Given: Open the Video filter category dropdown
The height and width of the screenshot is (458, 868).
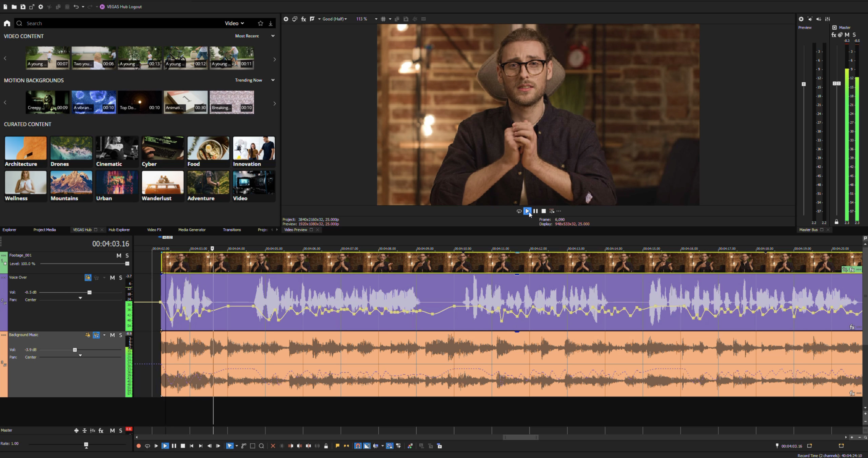Looking at the screenshot, I should click(x=234, y=23).
